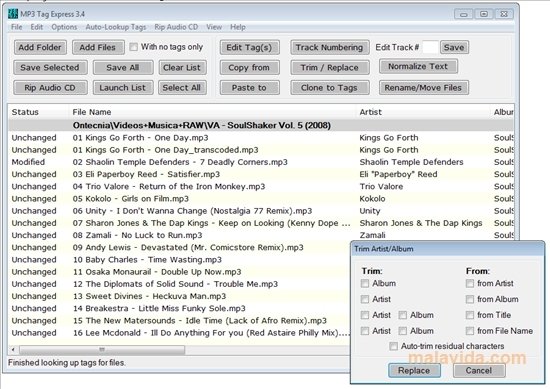Open the Help menu
Viewport: 550px width, 389px height.
[238, 27]
